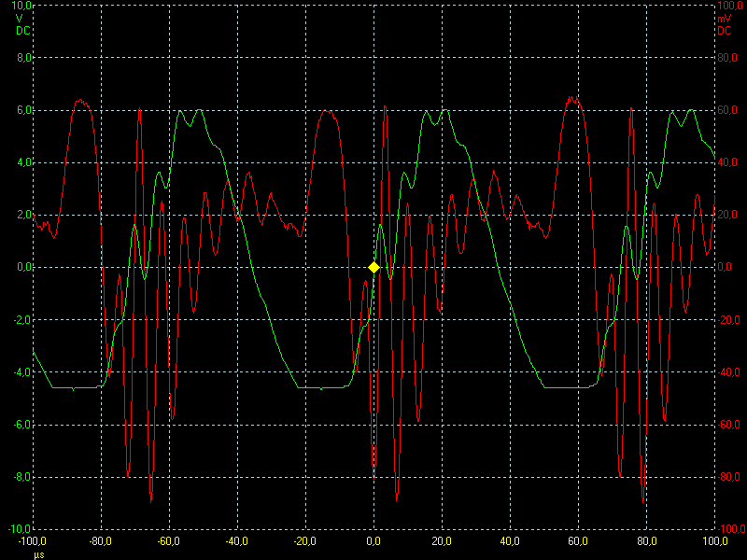Pick time axis label '80,0' at bottom
747x560 pixels.
point(646,541)
